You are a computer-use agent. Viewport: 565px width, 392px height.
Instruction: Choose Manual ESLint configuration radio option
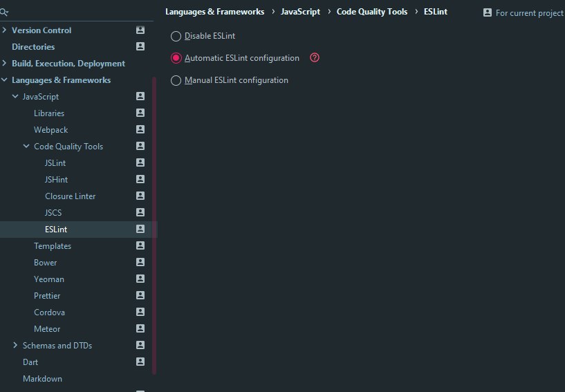[176, 80]
